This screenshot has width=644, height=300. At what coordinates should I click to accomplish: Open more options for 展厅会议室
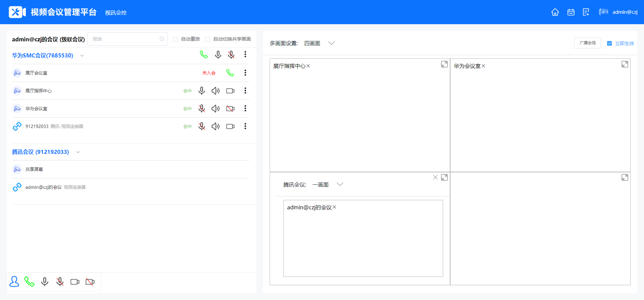click(245, 73)
